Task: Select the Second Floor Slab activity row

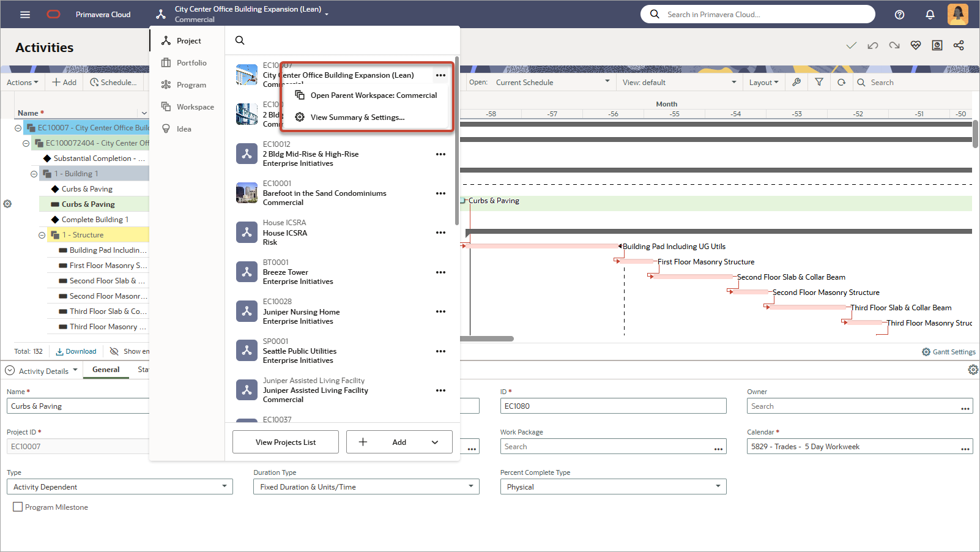Action: [98, 281]
